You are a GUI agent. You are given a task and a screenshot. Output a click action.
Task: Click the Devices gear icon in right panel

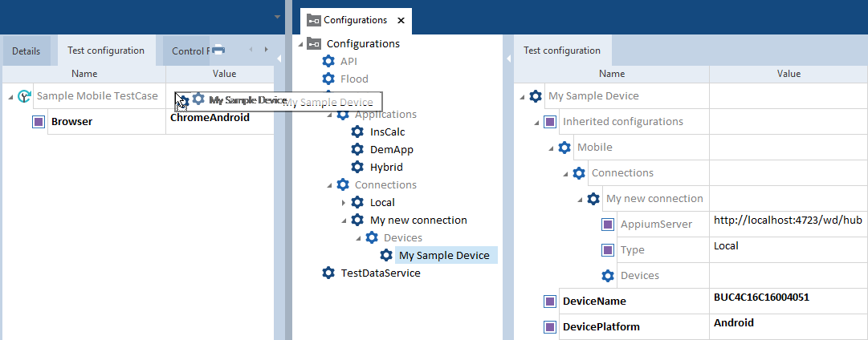(608, 275)
